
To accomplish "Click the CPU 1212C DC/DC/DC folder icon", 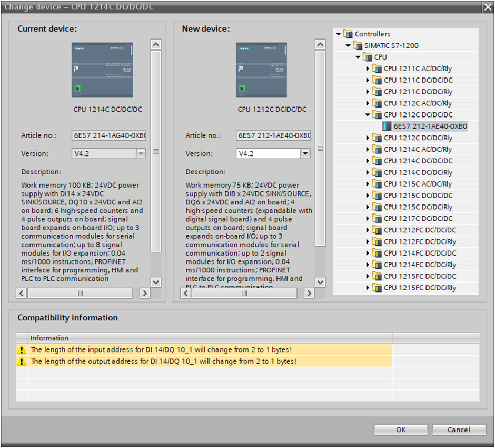I will [x=377, y=115].
